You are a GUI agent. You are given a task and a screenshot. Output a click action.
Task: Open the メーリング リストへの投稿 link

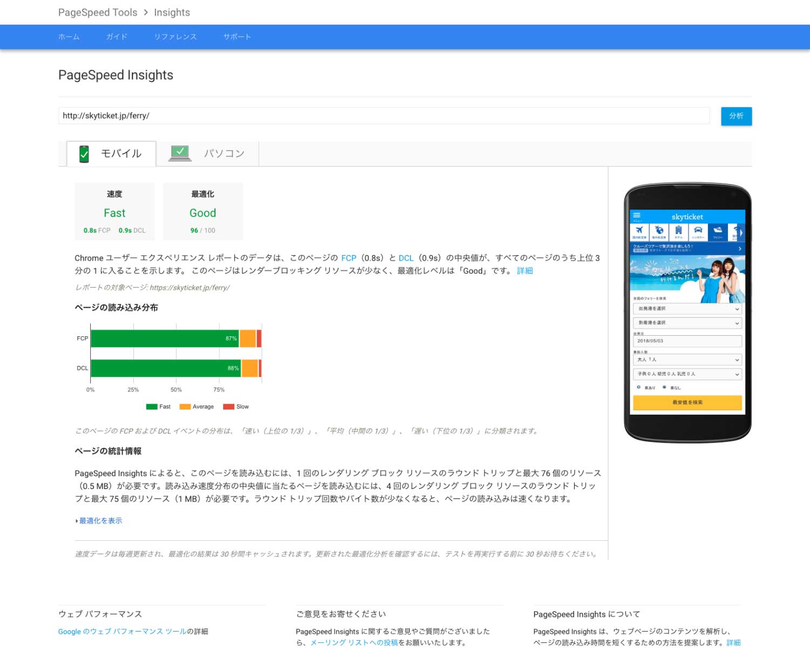pos(354,643)
